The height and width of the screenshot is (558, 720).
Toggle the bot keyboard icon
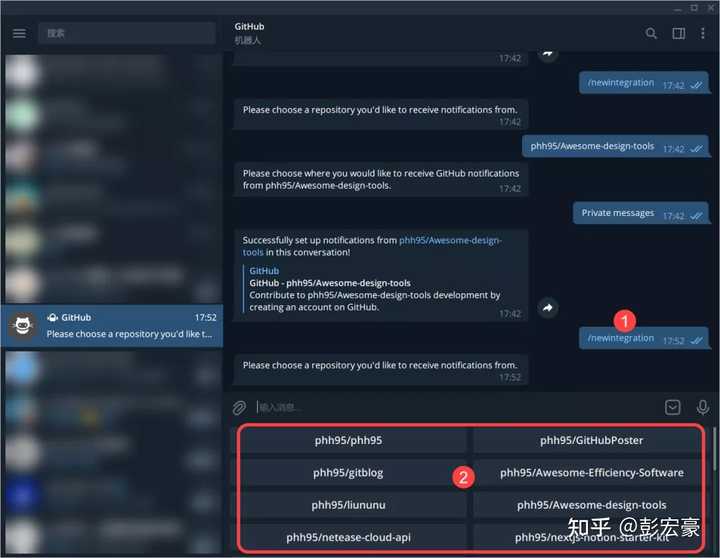pyautogui.click(x=673, y=407)
